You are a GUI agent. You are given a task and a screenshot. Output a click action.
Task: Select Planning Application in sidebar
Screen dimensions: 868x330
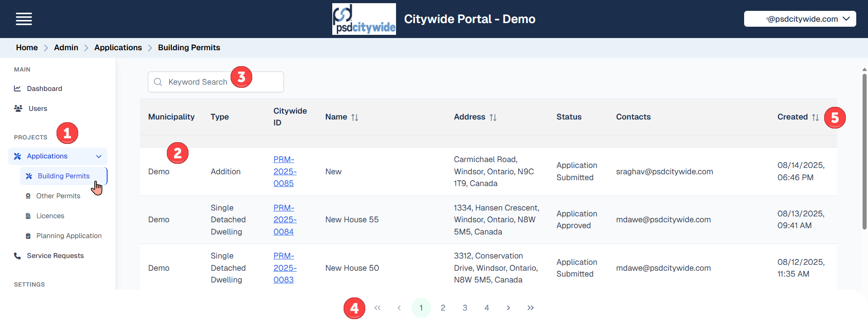point(69,236)
